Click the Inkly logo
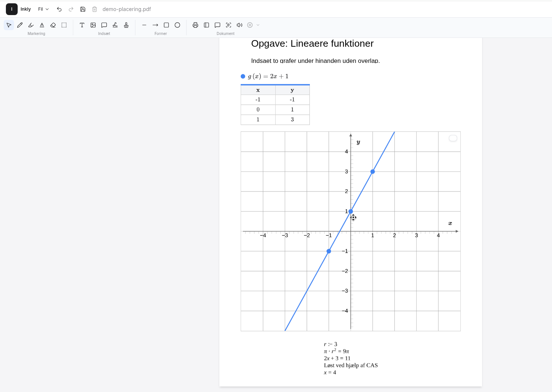Screen dimensions: 552x392 [12, 9]
